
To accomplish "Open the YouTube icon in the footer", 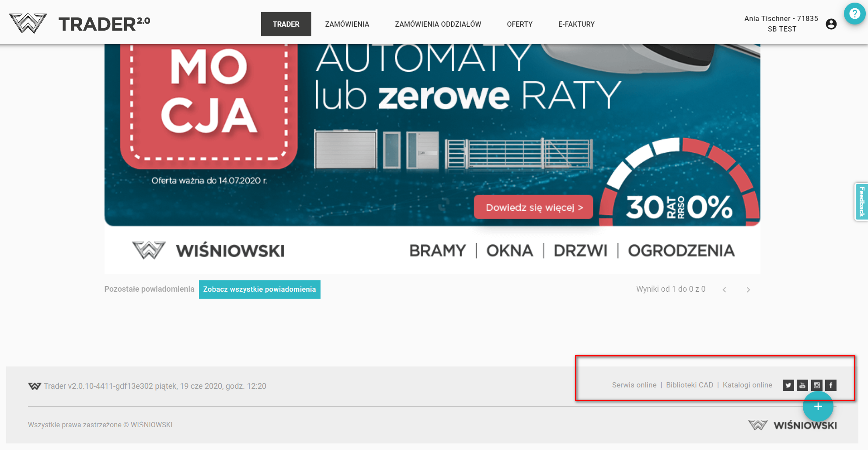I will click(x=802, y=385).
